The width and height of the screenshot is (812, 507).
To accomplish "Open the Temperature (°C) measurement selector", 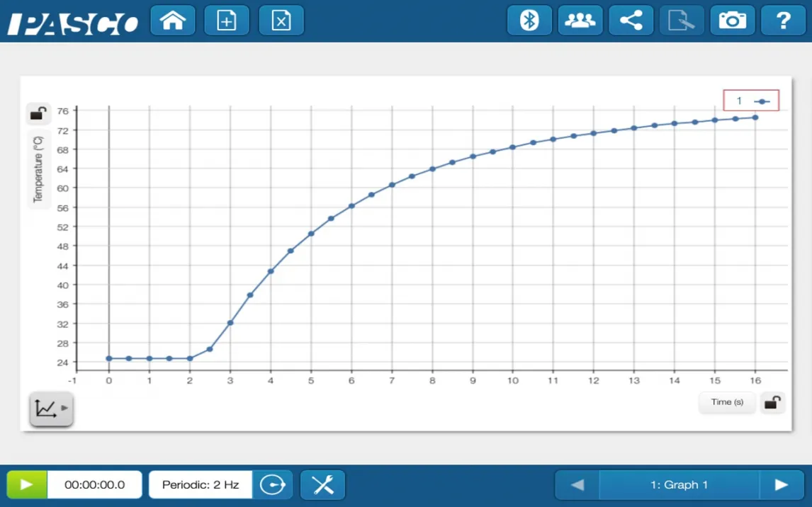I will click(38, 169).
